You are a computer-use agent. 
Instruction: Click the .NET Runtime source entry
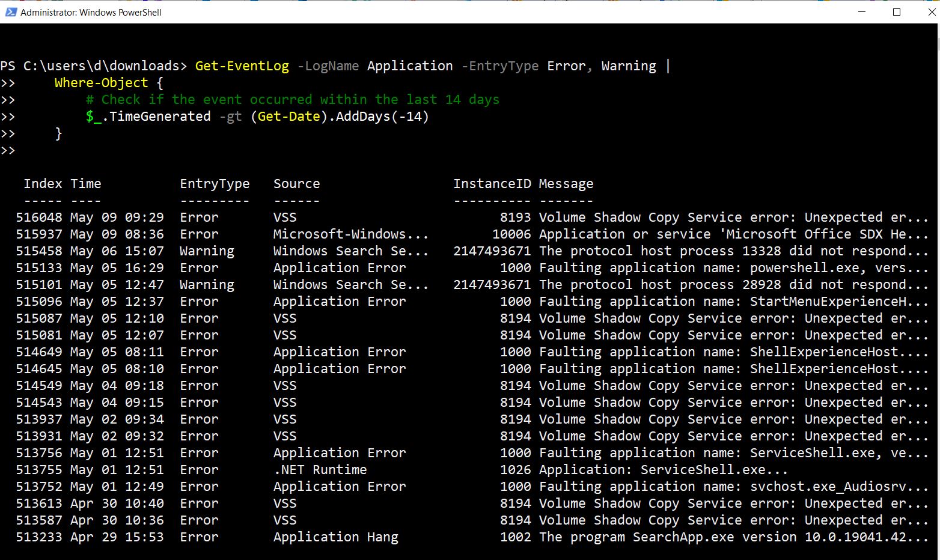(x=320, y=470)
